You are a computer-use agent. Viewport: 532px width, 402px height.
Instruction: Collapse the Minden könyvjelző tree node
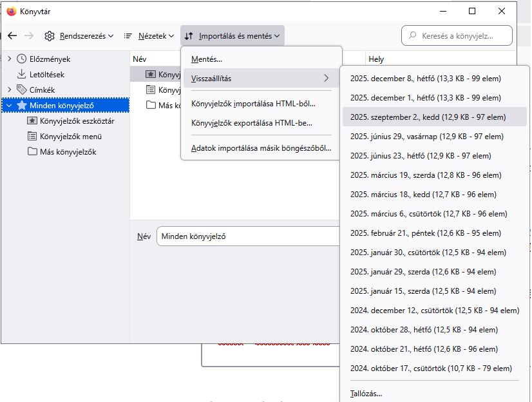point(9,106)
